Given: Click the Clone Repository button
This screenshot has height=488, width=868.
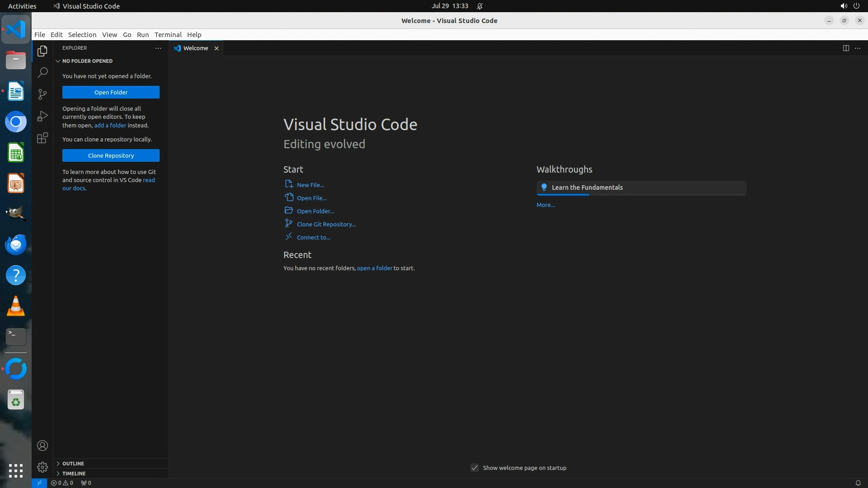Looking at the screenshot, I should click(x=111, y=155).
